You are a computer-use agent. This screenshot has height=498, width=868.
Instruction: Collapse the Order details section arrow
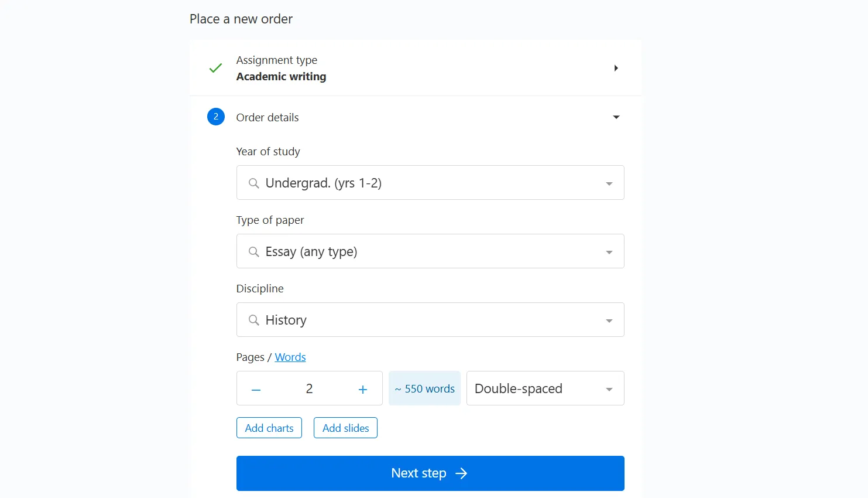[x=616, y=117]
